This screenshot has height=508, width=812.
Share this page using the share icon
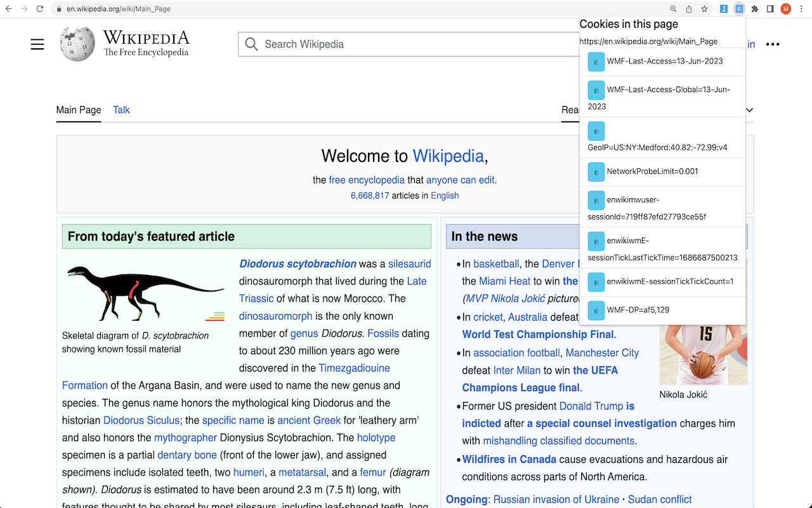tap(689, 9)
